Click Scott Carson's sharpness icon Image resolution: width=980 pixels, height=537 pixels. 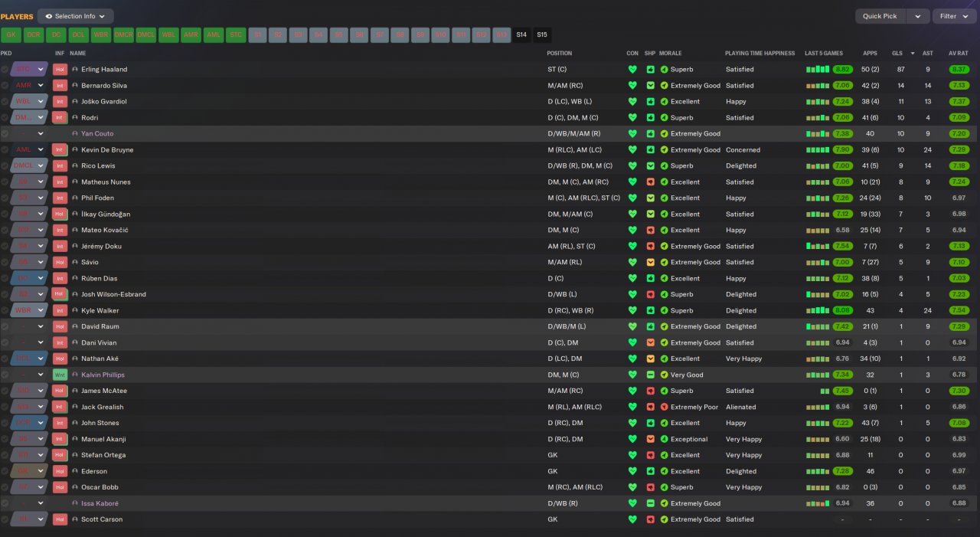pyautogui.click(x=651, y=519)
